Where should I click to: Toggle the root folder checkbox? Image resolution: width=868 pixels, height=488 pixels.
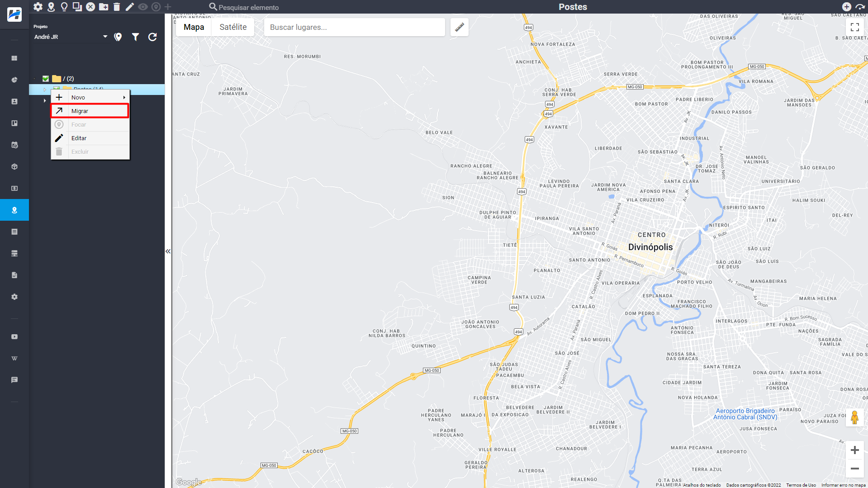tap(46, 79)
